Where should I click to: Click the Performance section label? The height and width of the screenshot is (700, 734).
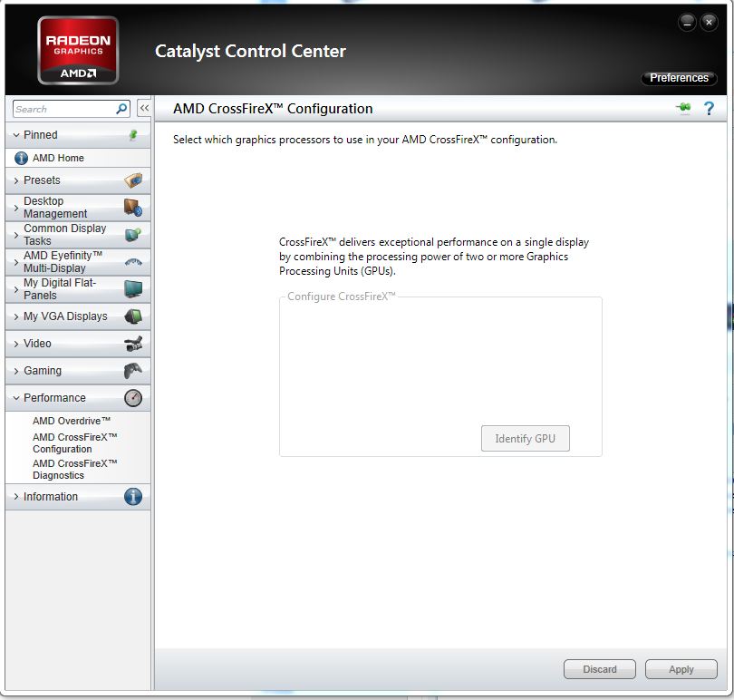coord(54,398)
